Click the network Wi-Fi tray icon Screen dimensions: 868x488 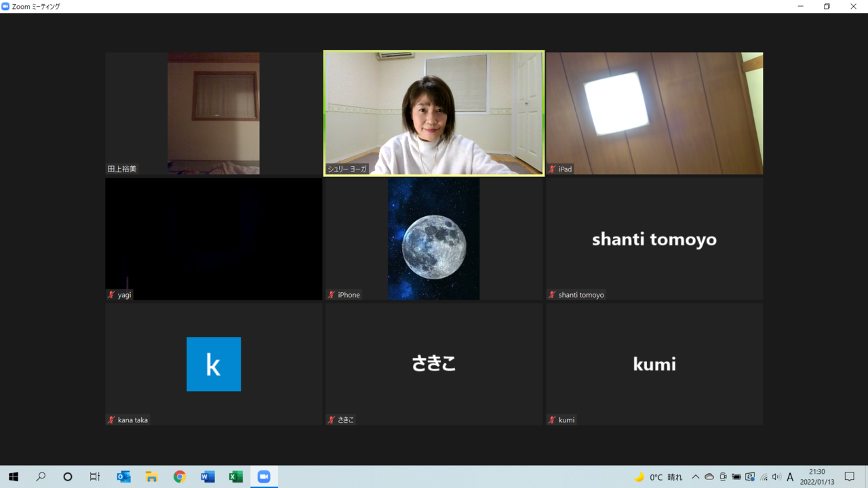[x=764, y=477]
